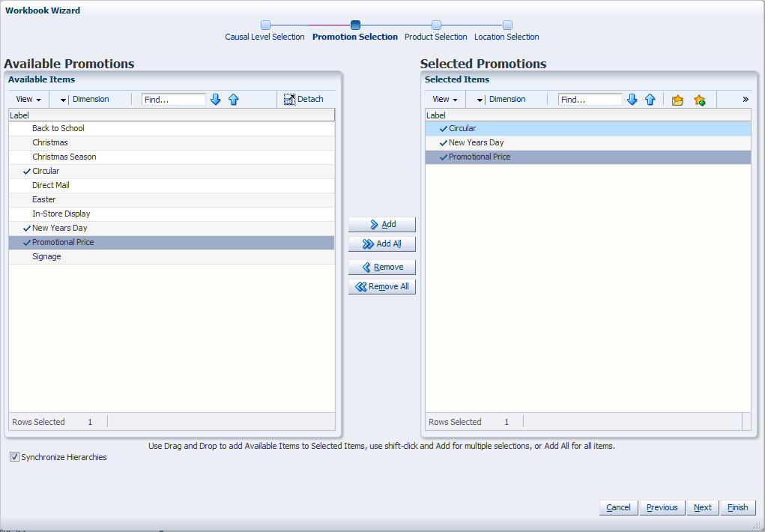Select Promotional Price in Available Items

[x=172, y=242]
